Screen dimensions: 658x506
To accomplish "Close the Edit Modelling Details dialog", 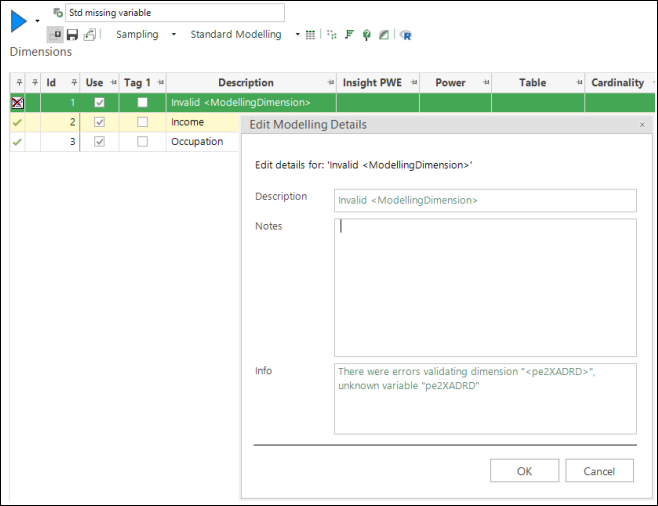I will [x=642, y=125].
